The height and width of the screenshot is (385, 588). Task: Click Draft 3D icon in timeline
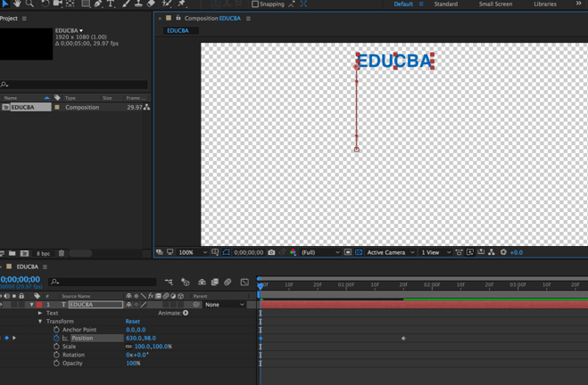pyautogui.click(x=186, y=282)
